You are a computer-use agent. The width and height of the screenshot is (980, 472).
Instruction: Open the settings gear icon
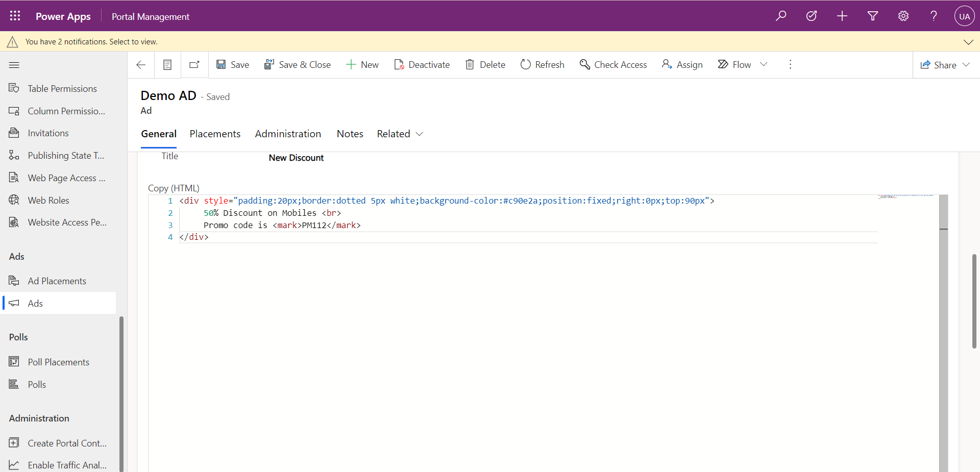coord(903,16)
